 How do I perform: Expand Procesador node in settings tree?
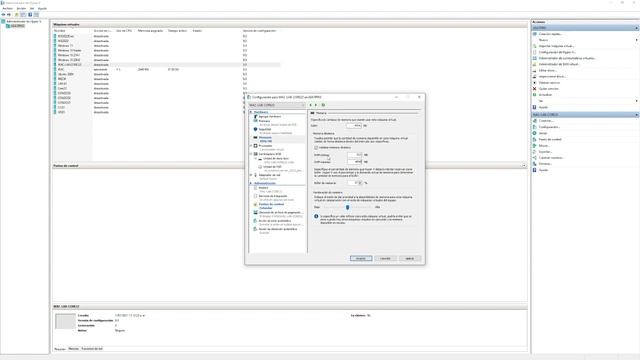(x=251, y=146)
